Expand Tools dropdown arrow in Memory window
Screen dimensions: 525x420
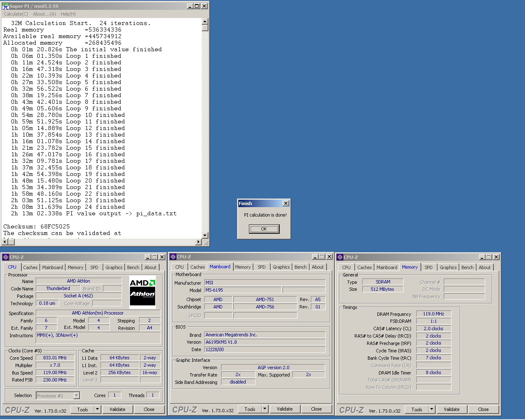431,409
